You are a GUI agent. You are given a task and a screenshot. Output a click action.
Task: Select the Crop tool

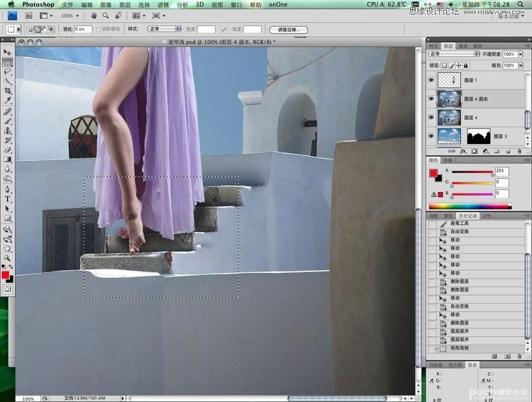click(7, 91)
